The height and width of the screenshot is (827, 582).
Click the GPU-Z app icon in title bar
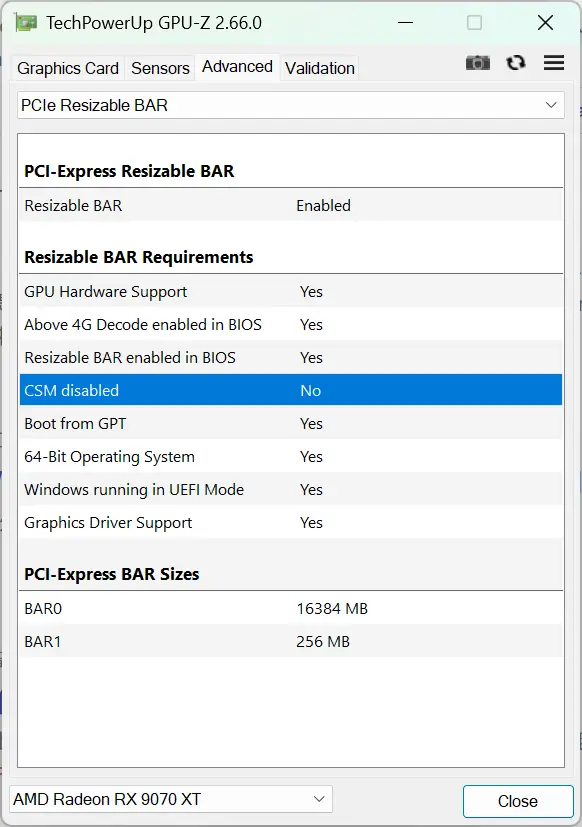coord(26,23)
